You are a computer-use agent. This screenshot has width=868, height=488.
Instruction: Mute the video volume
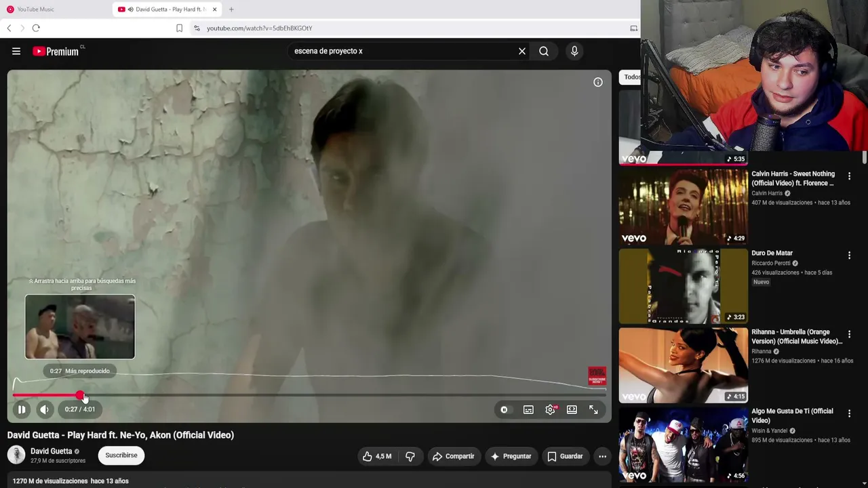[x=44, y=409]
